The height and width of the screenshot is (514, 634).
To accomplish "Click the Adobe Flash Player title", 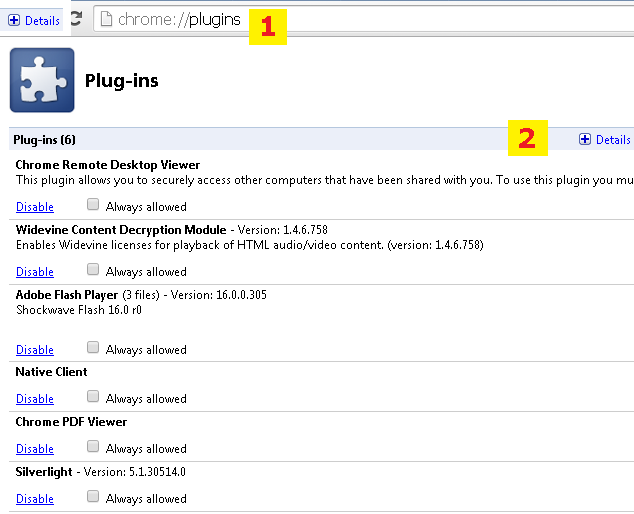I will [67, 295].
